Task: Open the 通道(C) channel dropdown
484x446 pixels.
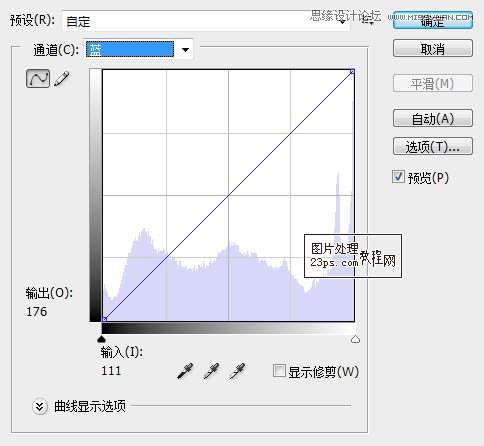Action: (138, 50)
